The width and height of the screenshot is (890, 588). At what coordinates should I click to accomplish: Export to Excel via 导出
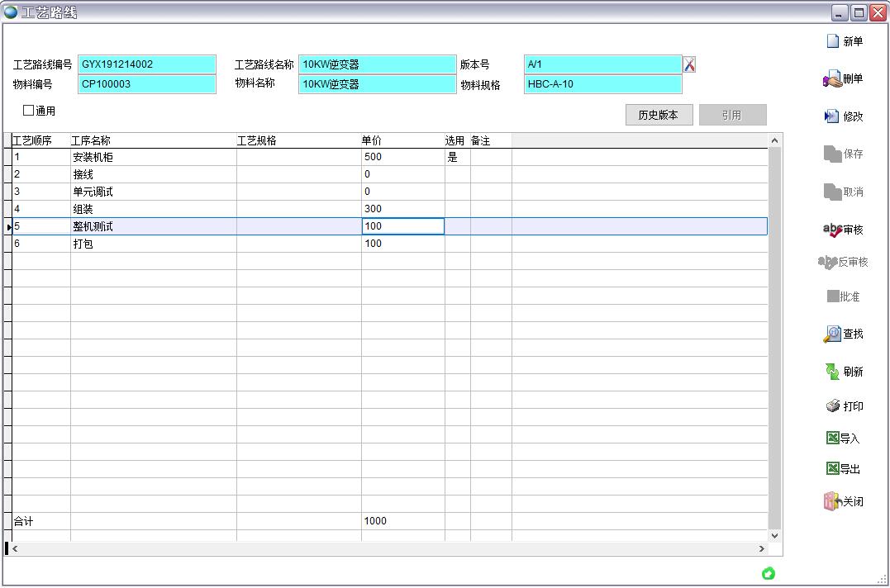click(833, 469)
